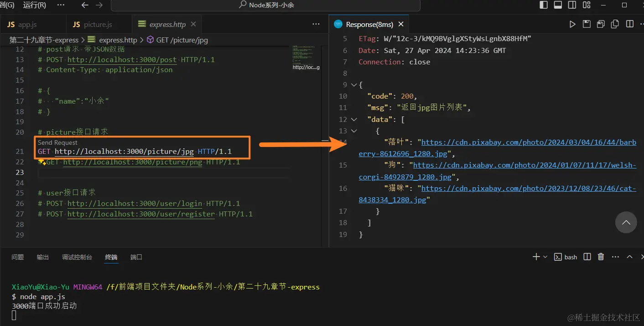644x326 pixels.
Task: Open localhost:3000/picture/jpg URL on line 21
Action: click(125, 151)
